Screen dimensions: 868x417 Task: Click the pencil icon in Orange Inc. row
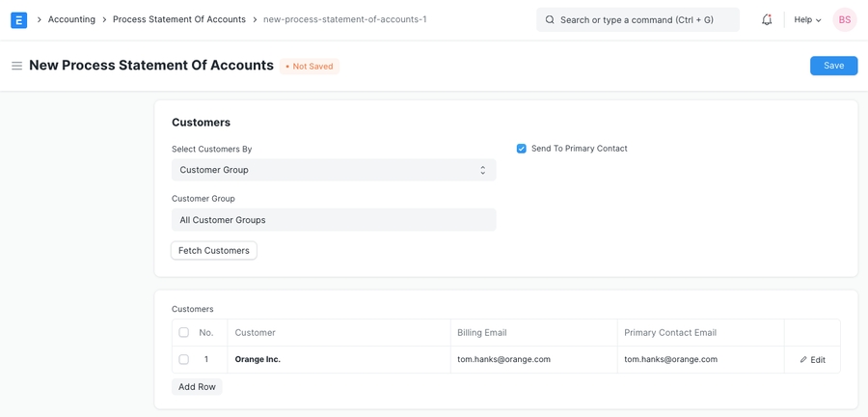[803, 360]
